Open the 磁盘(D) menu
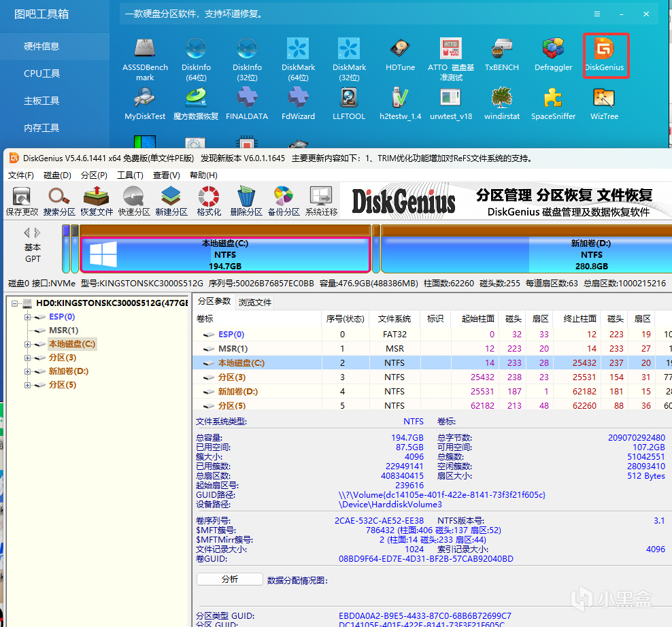This screenshot has width=672, height=627. [x=57, y=175]
